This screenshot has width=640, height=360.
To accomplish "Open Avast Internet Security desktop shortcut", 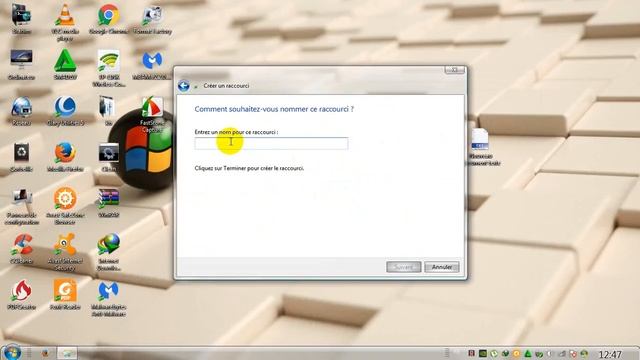I will click(x=65, y=252).
